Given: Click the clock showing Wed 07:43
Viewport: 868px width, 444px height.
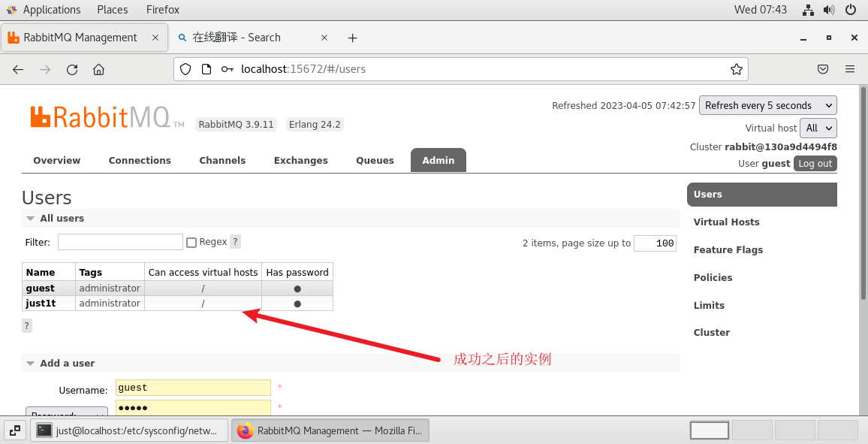Looking at the screenshot, I should (x=760, y=10).
